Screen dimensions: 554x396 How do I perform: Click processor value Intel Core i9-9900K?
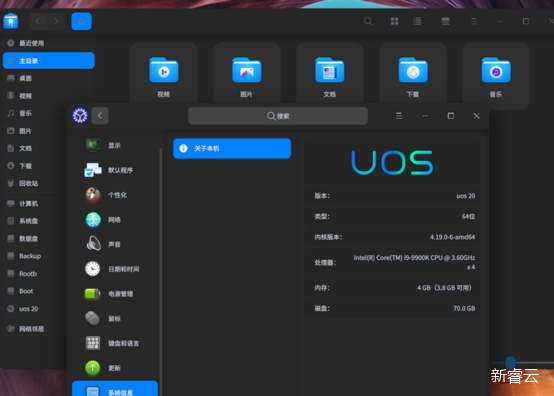tap(414, 262)
